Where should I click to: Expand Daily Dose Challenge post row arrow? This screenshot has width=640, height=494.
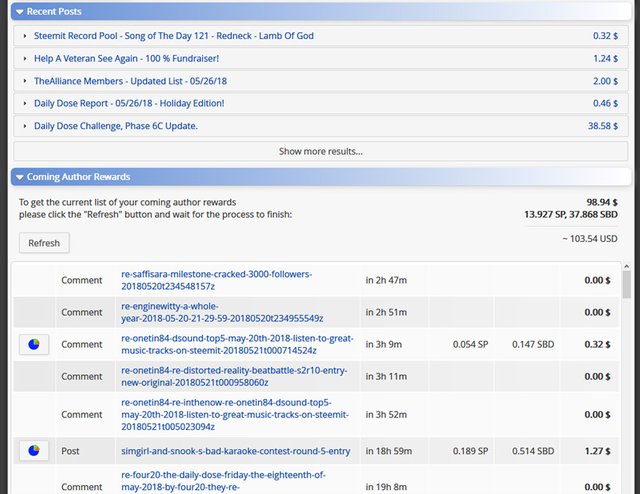(25, 126)
